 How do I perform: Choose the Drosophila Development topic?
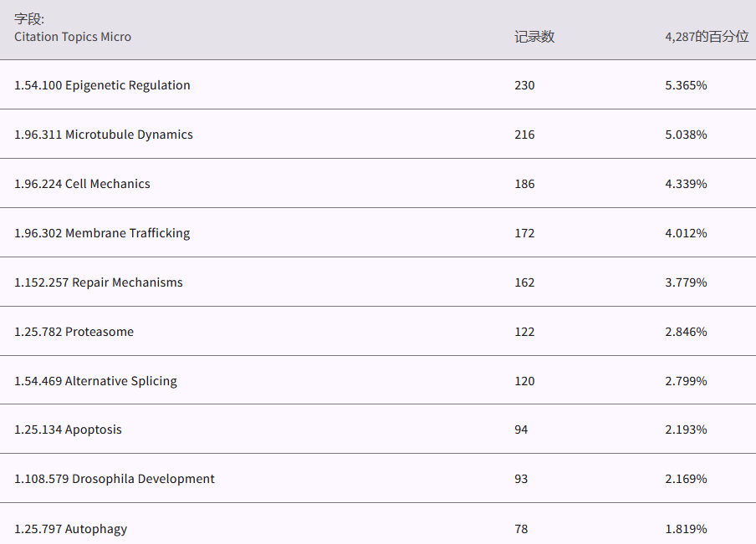[x=115, y=479]
